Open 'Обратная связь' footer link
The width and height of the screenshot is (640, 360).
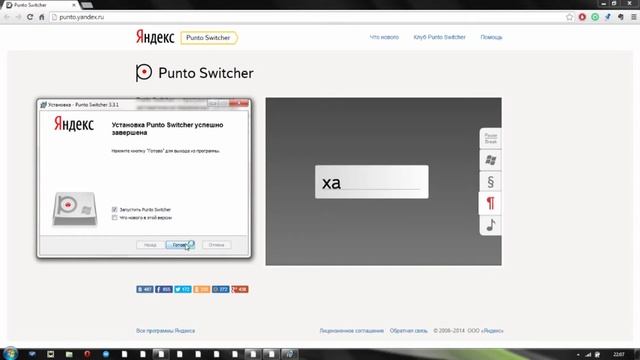pos(409,331)
